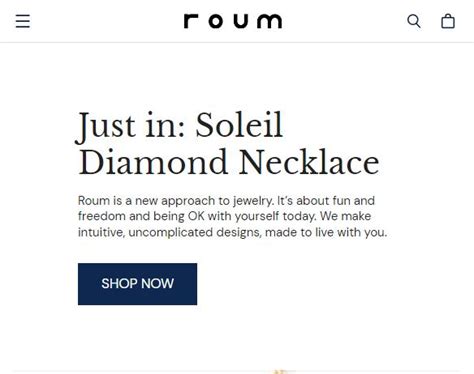
Task: Select the letter r in roum logo
Action: (191, 21)
